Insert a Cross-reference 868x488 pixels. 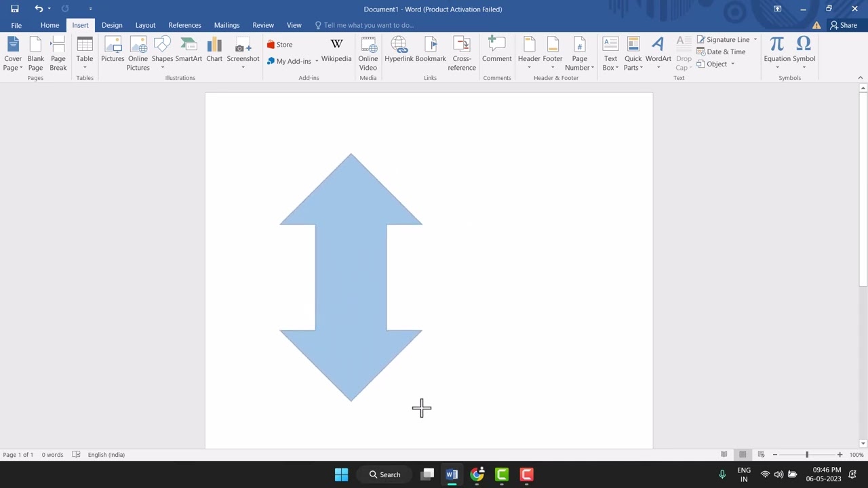(462, 54)
